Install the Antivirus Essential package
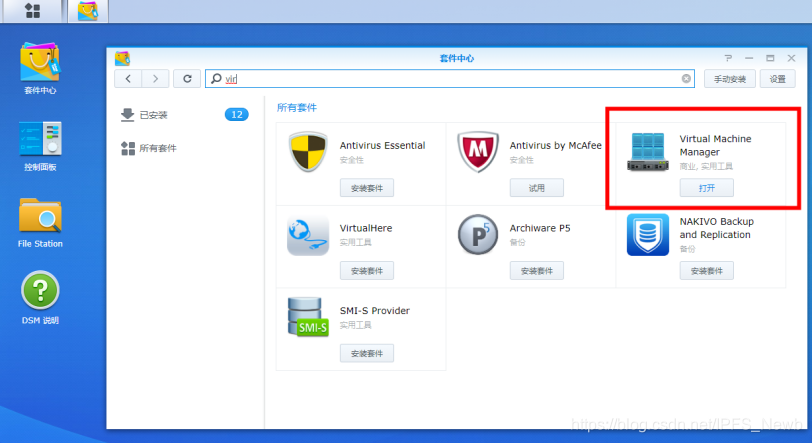This screenshot has width=812, height=443. 367,188
